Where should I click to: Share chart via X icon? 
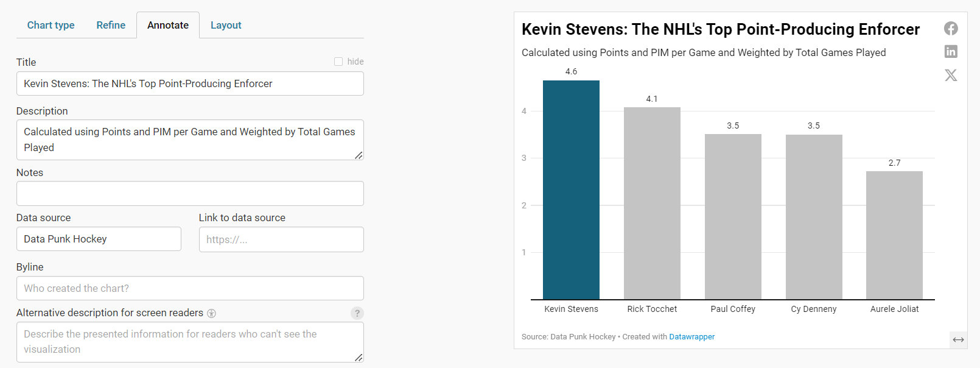(951, 75)
